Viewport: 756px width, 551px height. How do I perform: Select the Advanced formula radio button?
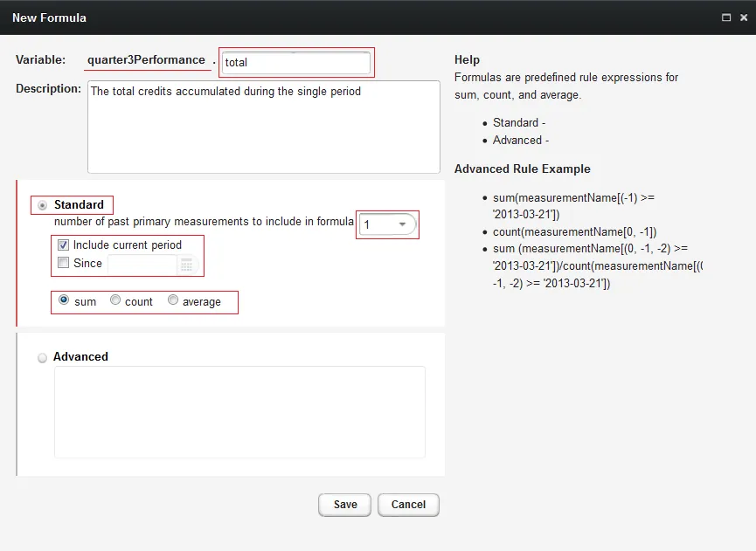pos(43,357)
